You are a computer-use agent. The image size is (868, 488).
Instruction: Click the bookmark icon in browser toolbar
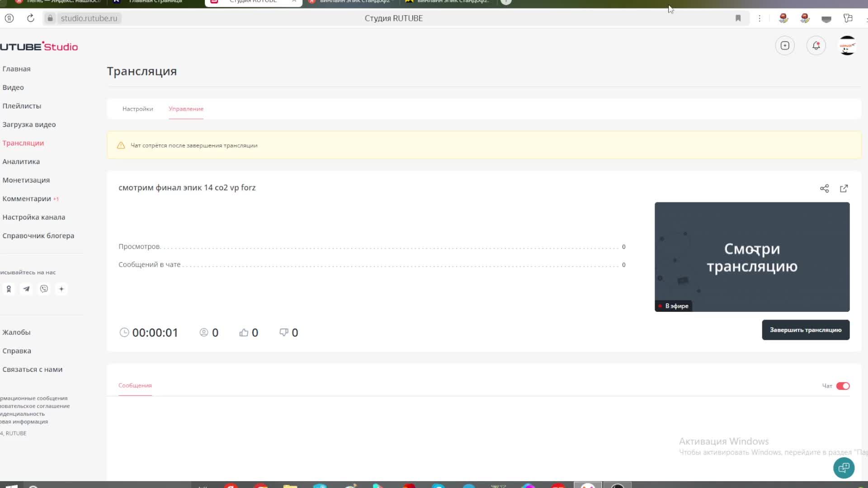tap(738, 18)
